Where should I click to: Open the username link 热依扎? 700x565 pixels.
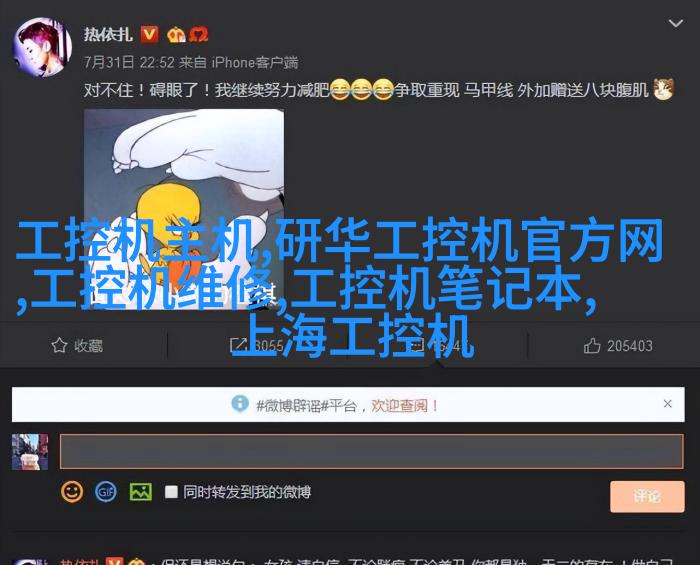pos(108,34)
